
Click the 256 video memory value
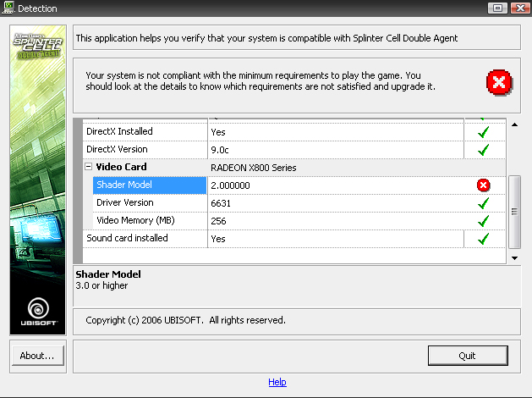[218, 221]
